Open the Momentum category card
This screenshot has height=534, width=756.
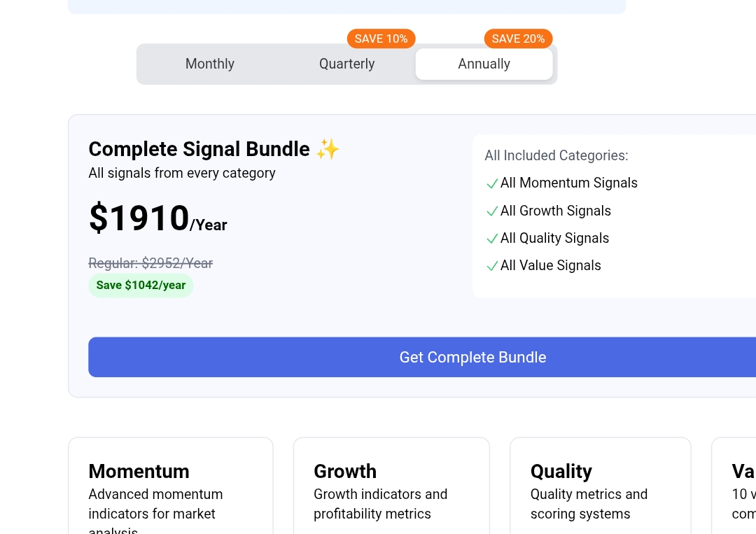(171, 486)
